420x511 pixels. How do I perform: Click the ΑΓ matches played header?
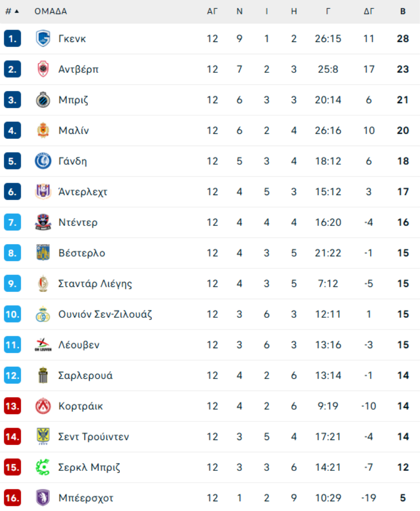[x=212, y=11]
